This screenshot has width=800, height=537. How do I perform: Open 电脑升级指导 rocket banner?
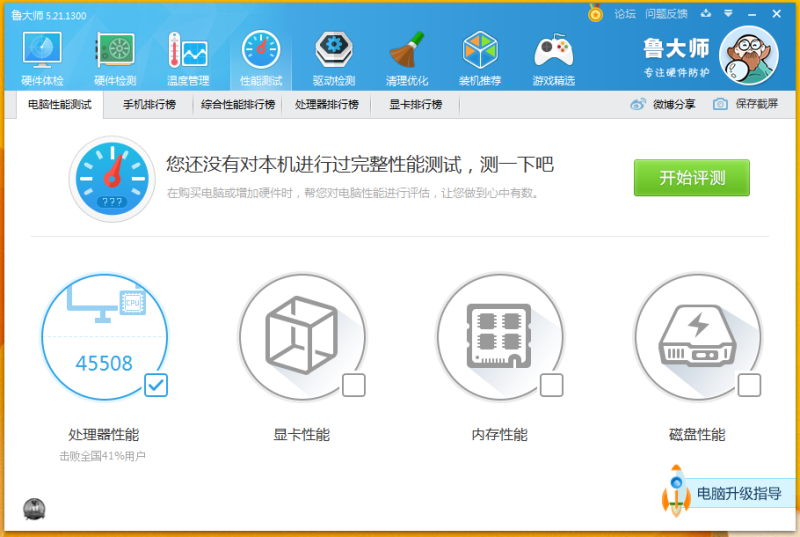tap(723, 493)
